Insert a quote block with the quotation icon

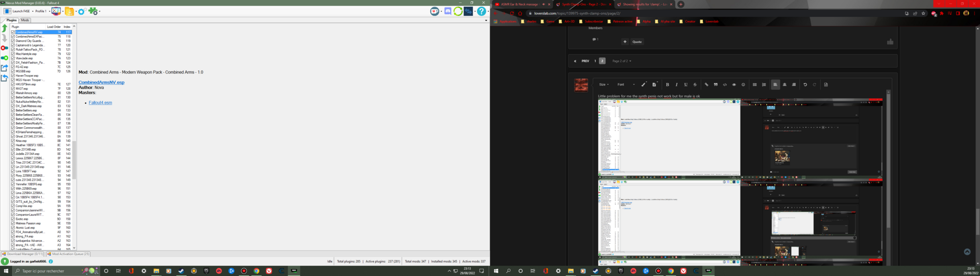pos(716,85)
